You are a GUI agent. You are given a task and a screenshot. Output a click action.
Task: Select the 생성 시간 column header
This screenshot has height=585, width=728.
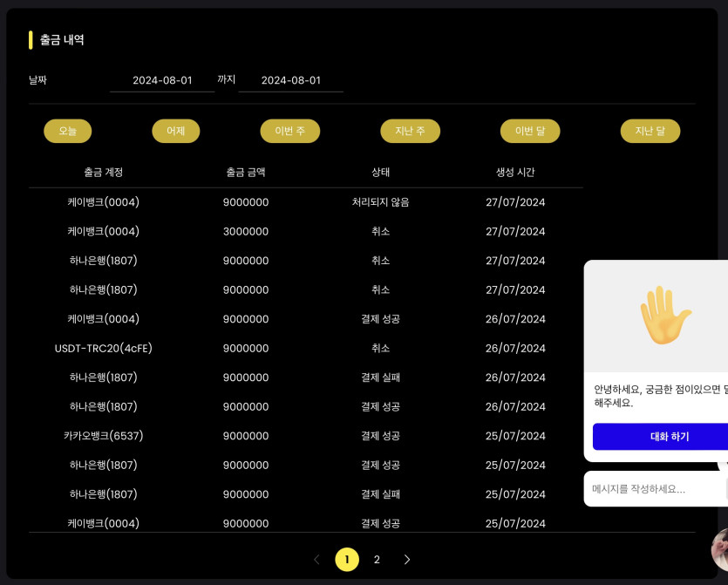[515, 173]
